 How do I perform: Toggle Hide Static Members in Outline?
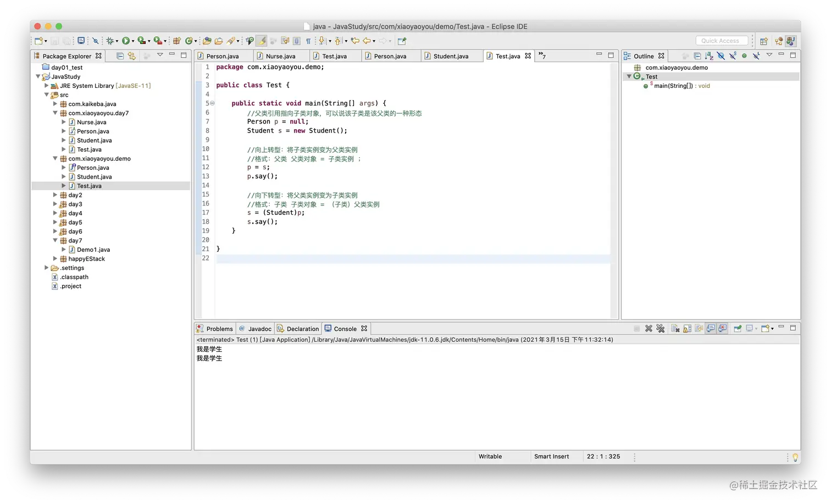click(733, 56)
